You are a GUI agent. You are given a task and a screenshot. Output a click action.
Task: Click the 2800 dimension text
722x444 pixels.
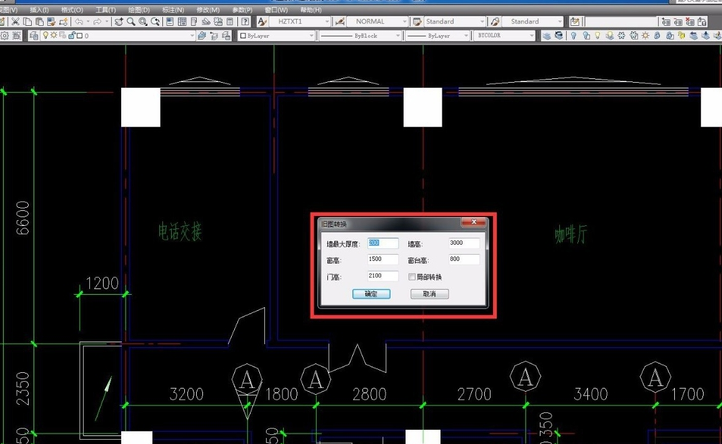coord(369,394)
